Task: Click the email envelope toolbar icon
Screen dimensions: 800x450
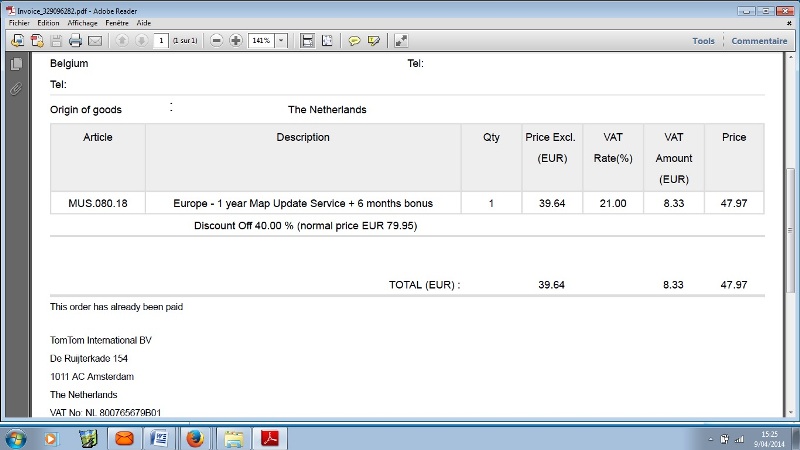Action: click(x=95, y=41)
